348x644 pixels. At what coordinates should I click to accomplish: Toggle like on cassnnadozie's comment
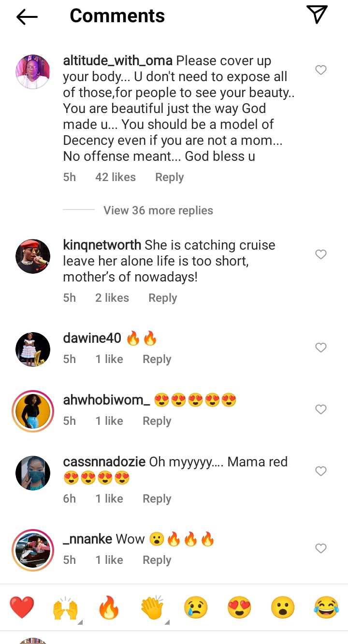tap(321, 471)
